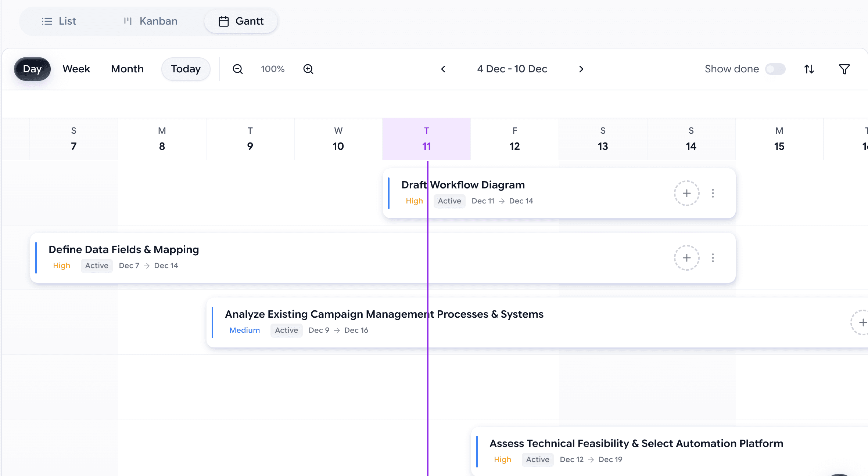Click the plus icon on Define Data Fields card
868x476 pixels.
coord(686,257)
